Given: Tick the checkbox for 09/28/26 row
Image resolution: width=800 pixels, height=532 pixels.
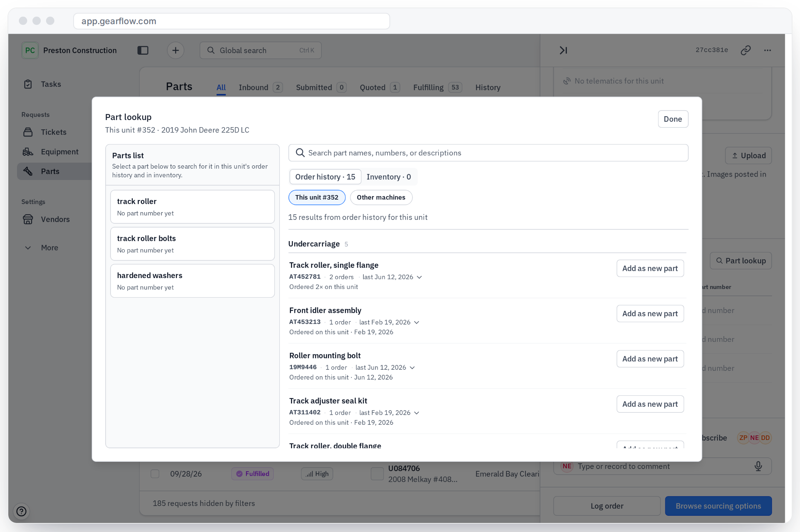Looking at the screenshot, I should tap(155, 474).
